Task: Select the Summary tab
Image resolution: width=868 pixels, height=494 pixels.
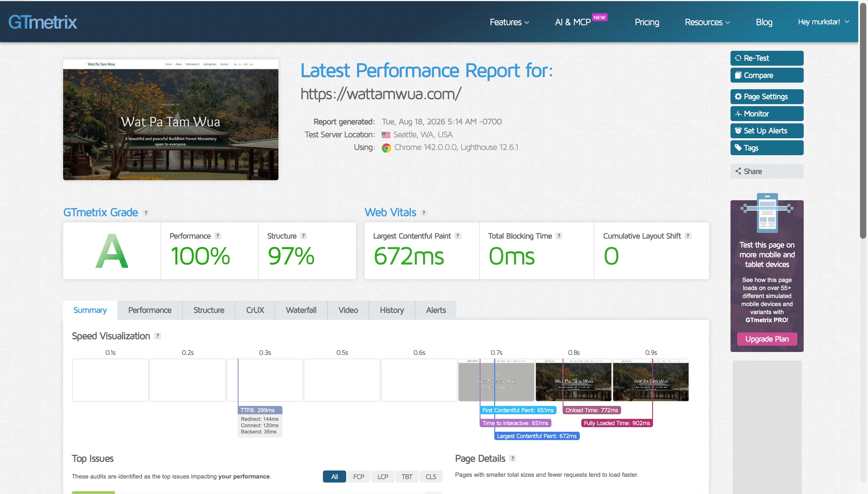Action: (x=90, y=310)
